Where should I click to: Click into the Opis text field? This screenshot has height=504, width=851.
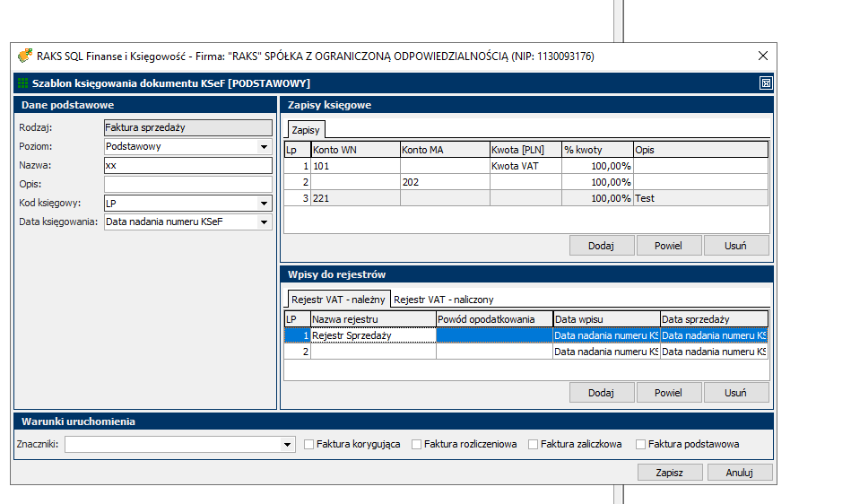(187, 184)
